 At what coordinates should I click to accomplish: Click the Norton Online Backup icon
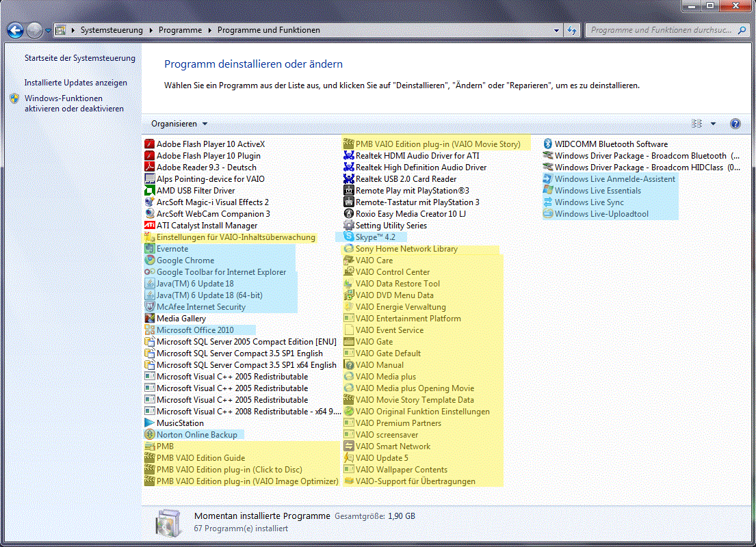pos(149,435)
